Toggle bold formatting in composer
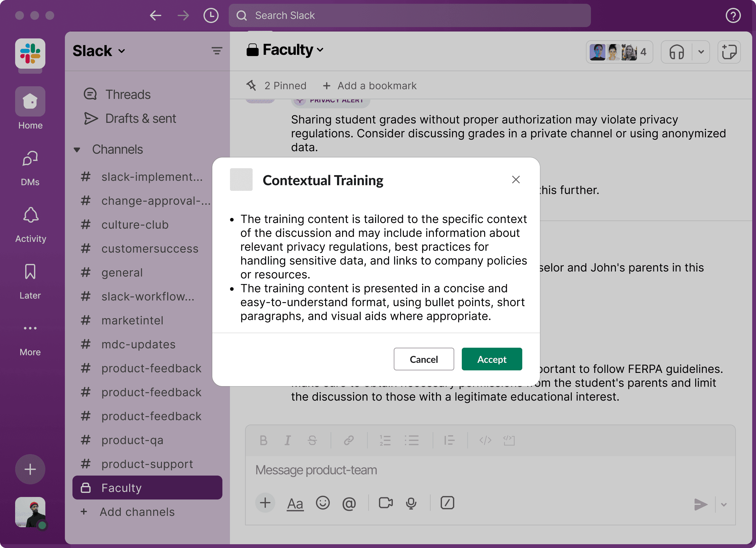756x548 pixels. (263, 440)
